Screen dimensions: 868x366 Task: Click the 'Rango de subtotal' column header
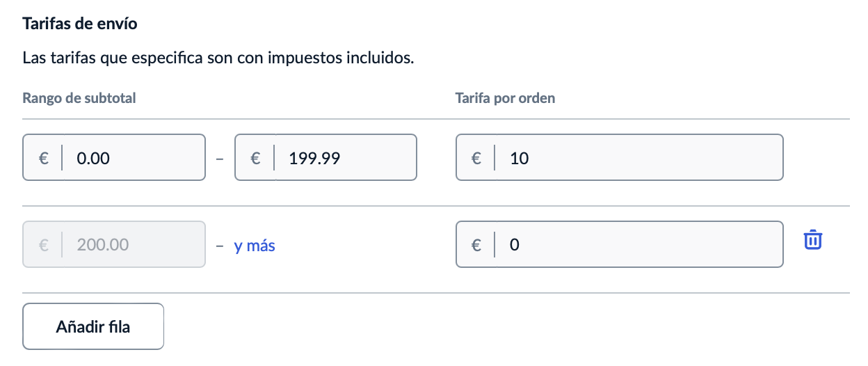[79, 98]
